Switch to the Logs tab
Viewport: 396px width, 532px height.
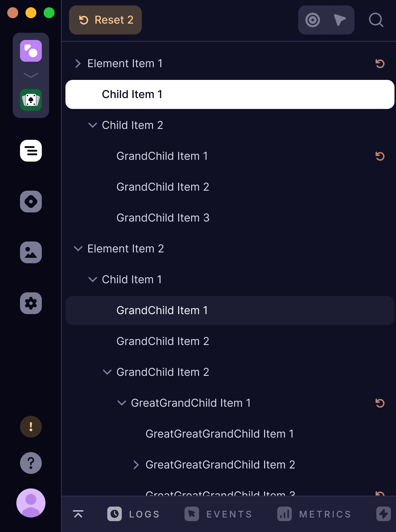click(x=134, y=514)
